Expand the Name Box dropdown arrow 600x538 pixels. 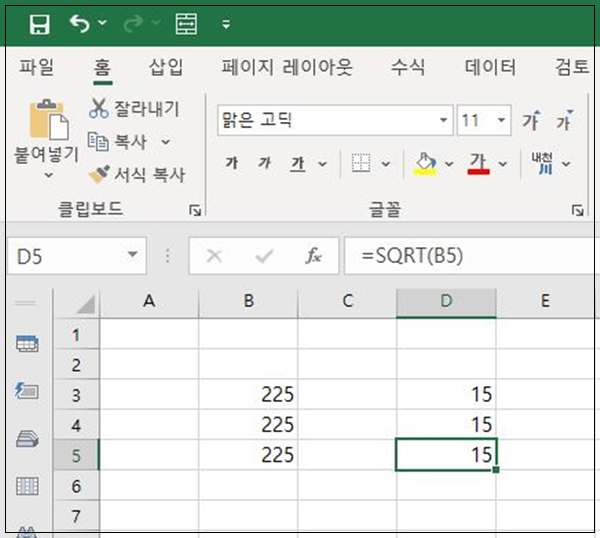132,254
